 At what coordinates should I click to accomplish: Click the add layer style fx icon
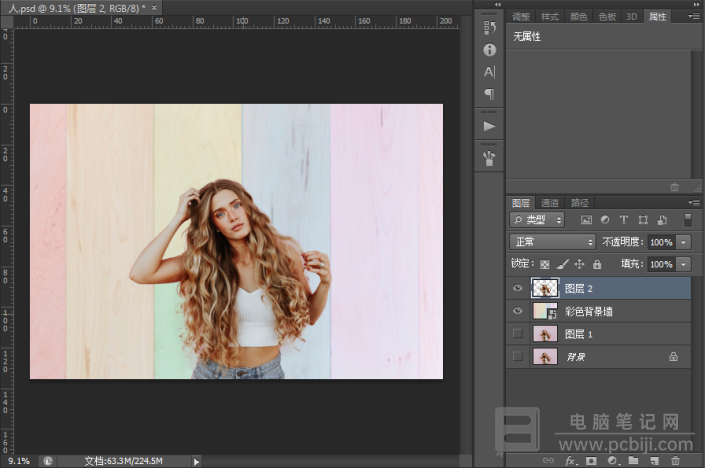570,460
